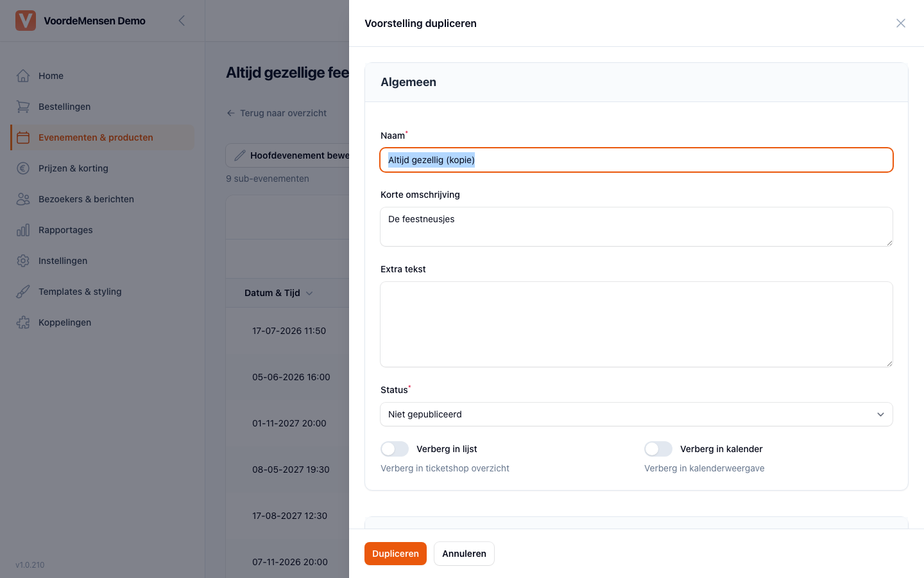The width and height of the screenshot is (924, 578).
Task: Select the Bezoekers & berichten people icon
Action: point(23,199)
